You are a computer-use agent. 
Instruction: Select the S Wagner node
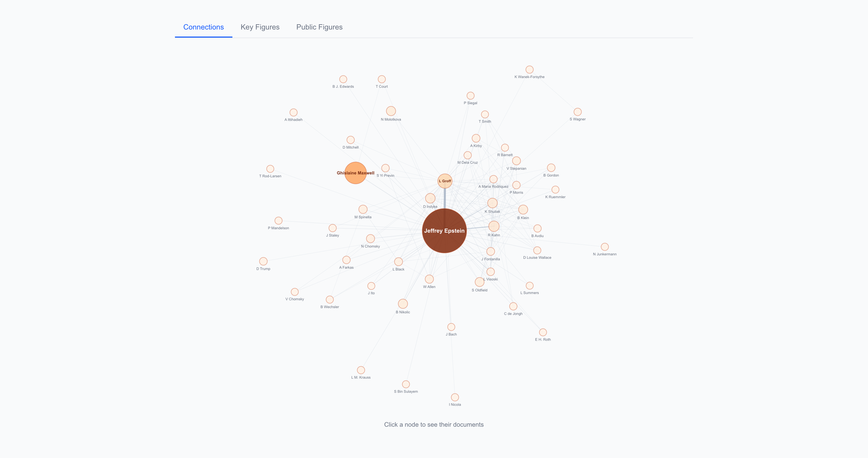tap(578, 111)
